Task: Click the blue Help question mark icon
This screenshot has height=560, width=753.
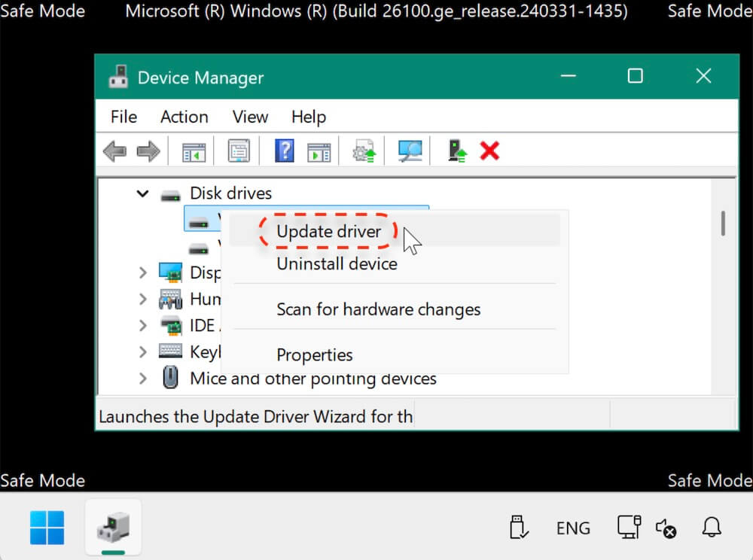Action: pyautogui.click(x=284, y=151)
